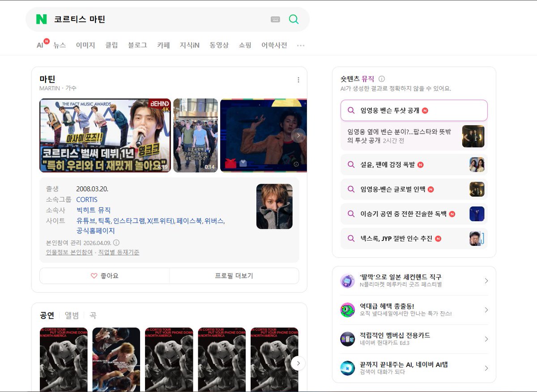Open the on-screen keyboard icon in search bar

[275, 19]
